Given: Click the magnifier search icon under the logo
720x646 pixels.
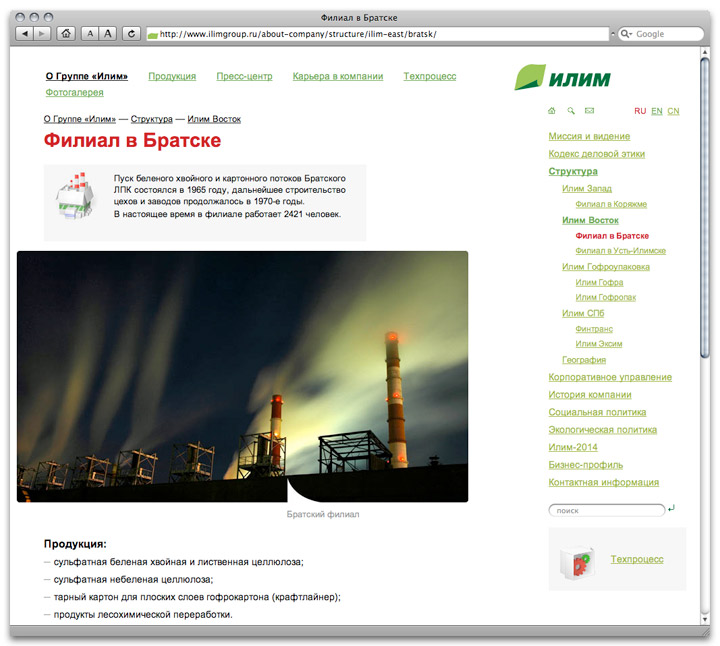Looking at the screenshot, I should pos(571,111).
